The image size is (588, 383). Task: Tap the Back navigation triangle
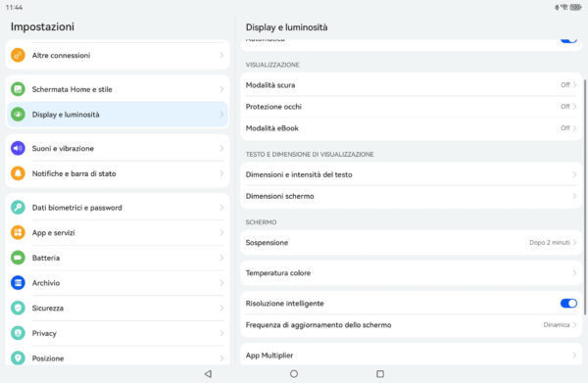(x=208, y=373)
